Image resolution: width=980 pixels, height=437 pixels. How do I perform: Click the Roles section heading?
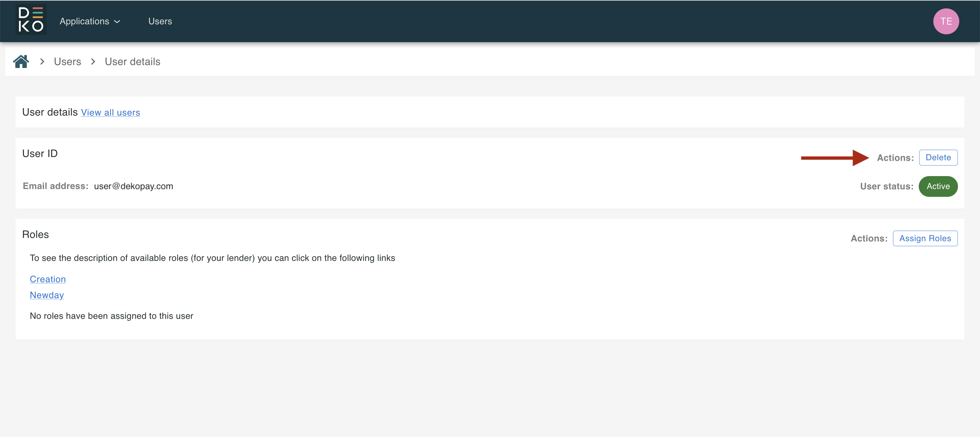tap(35, 234)
